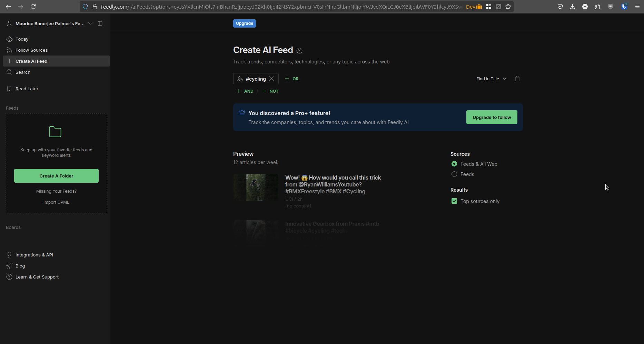This screenshot has width=644, height=344.
Task: Open the BMX trick article thumbnail
Action: (x=256, y=188)
